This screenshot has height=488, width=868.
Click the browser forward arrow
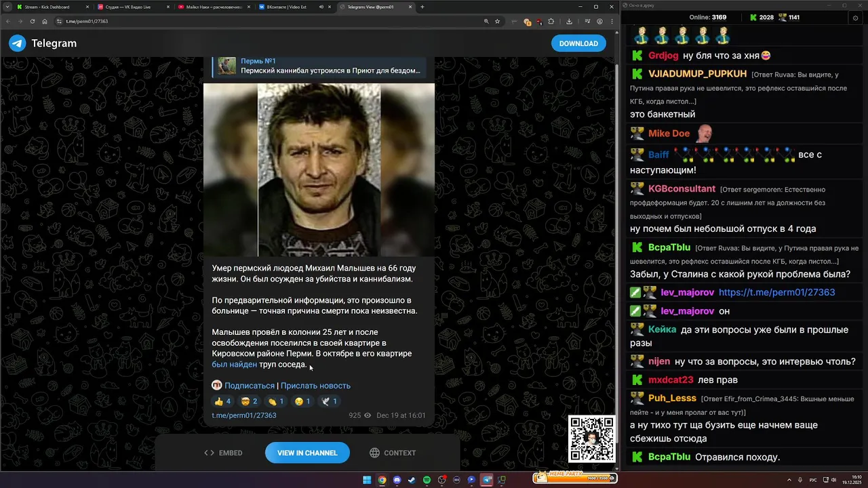pos(20,21)
